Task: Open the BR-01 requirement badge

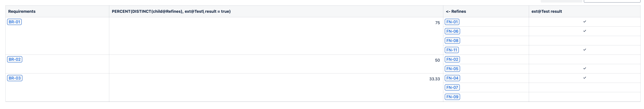Action: (14, 22)
